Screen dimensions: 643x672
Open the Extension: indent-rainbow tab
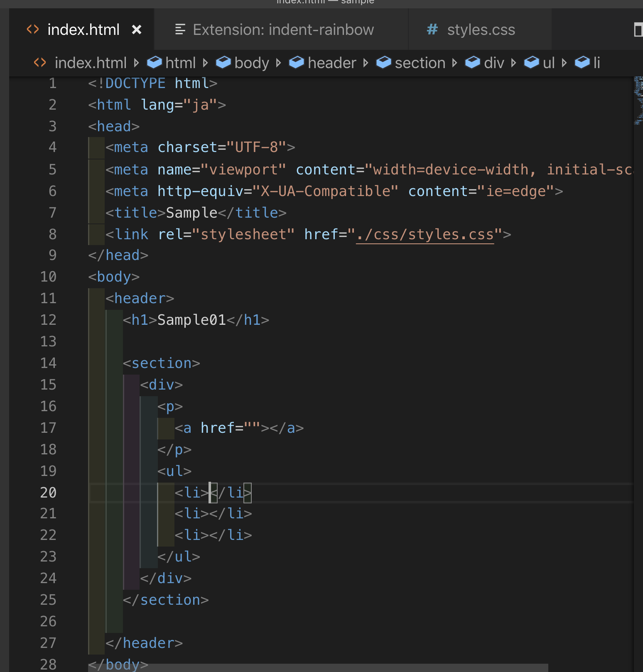(281, 29)
